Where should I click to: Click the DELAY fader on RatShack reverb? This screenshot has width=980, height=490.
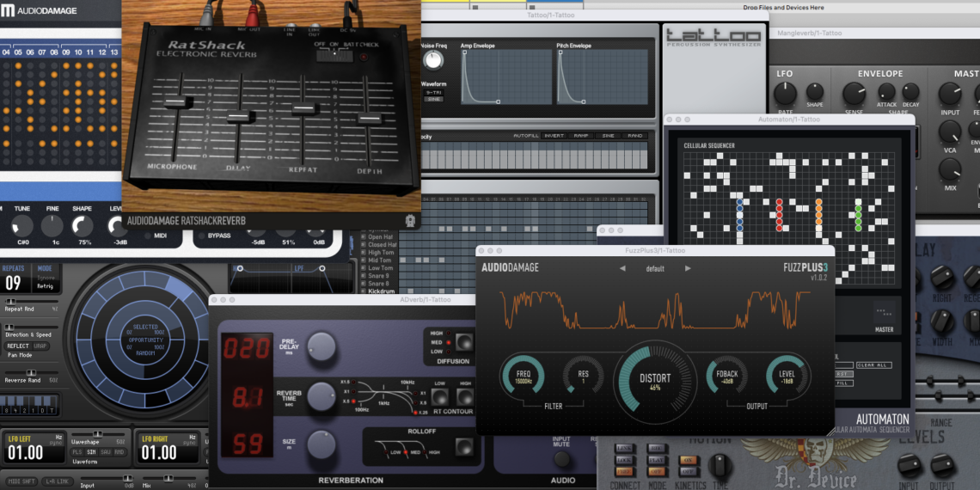click(x=241, y=116)
